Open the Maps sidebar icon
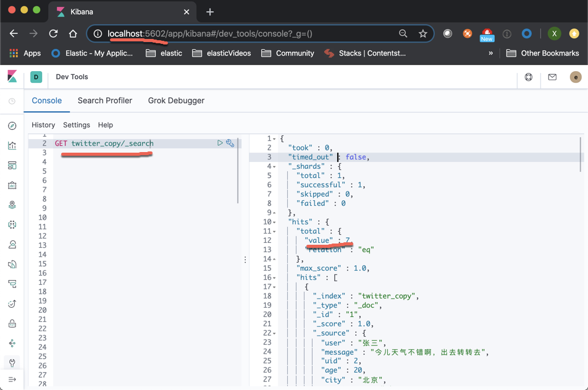 pyautogui.click(x=12, y=205)
